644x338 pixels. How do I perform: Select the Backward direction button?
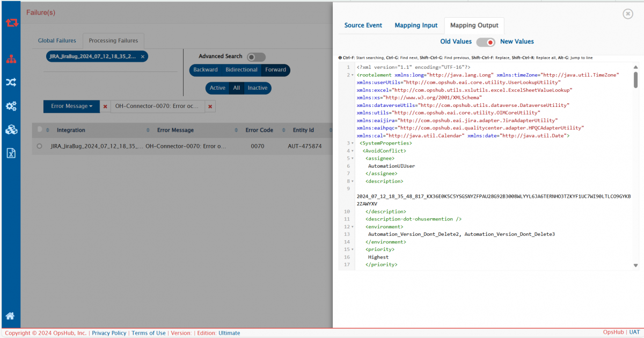206,70
